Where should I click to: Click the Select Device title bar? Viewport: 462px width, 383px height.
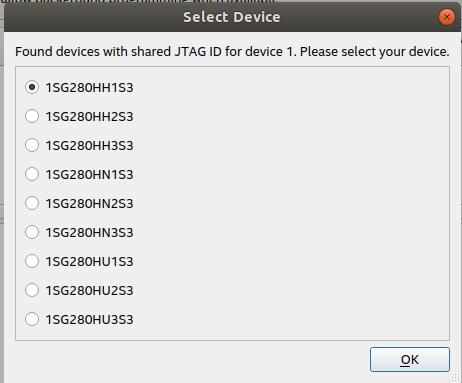tap(232, 17)
